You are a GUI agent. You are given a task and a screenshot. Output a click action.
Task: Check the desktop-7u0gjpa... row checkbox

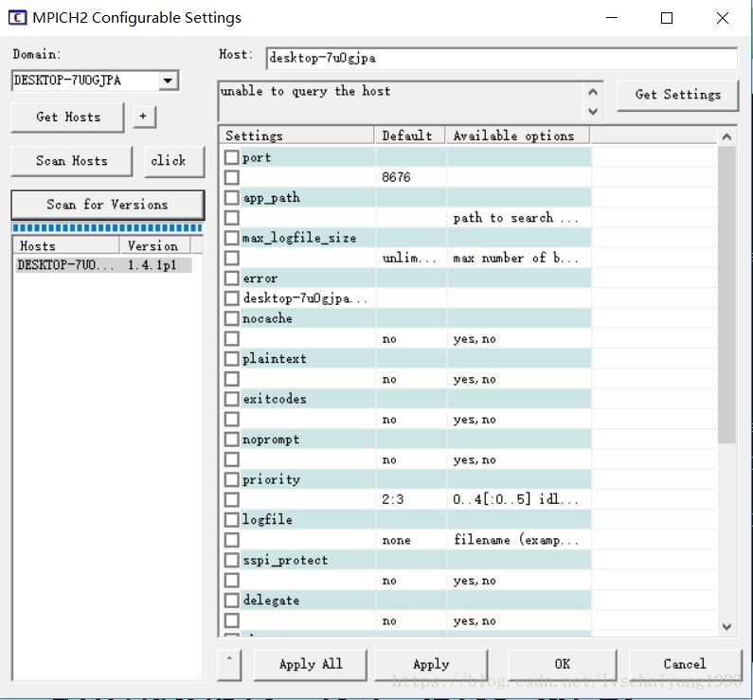click(x=232, y=298)
